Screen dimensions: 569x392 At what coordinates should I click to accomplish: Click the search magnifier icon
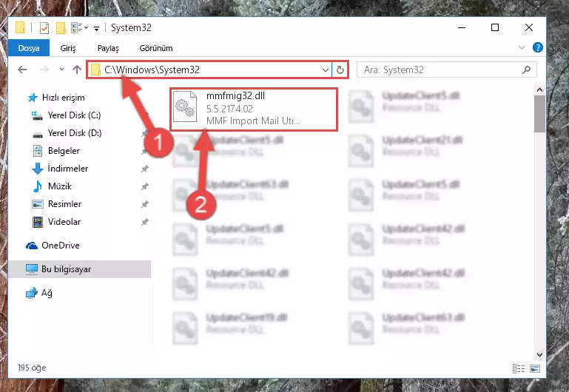coord(526,70)
